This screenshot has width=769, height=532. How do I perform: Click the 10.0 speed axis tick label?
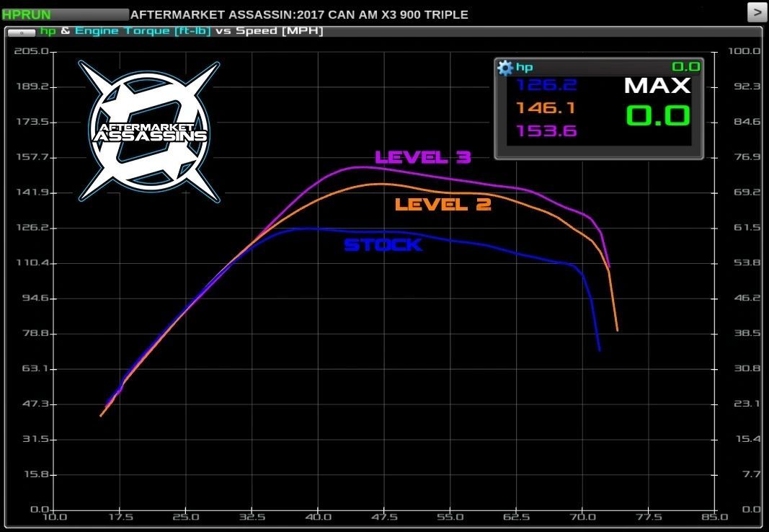point(55,517)
